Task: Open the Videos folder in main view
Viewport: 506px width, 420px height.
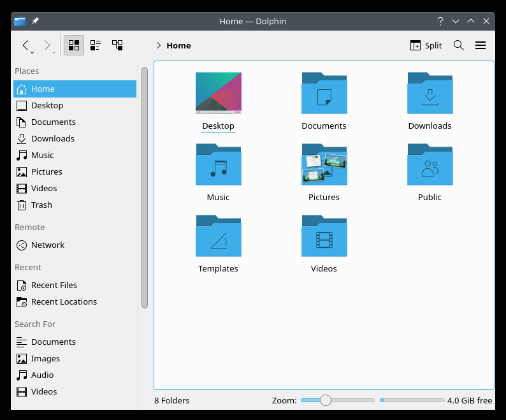Action: coord(324,236)
